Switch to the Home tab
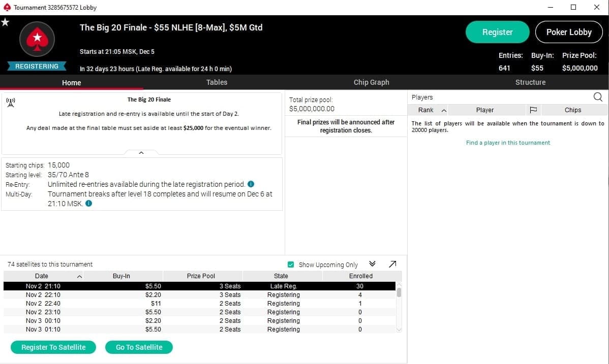609x364 pixels. tap(72, 82)
